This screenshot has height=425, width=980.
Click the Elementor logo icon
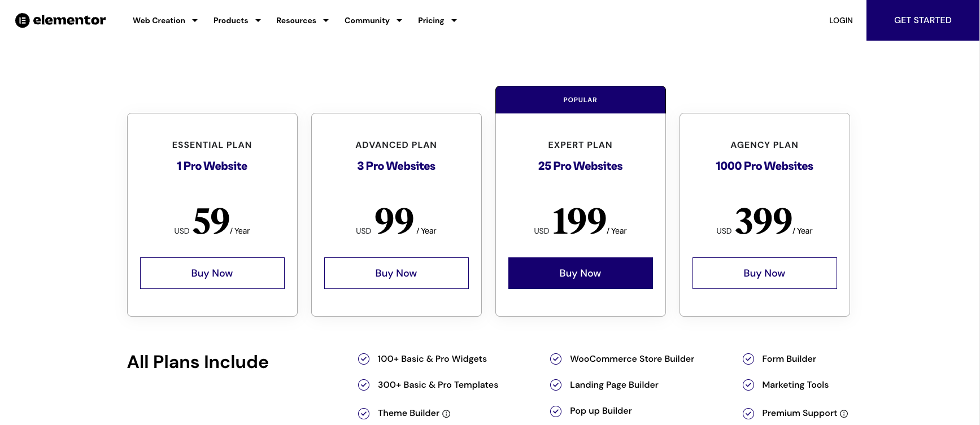click(22, 20)
